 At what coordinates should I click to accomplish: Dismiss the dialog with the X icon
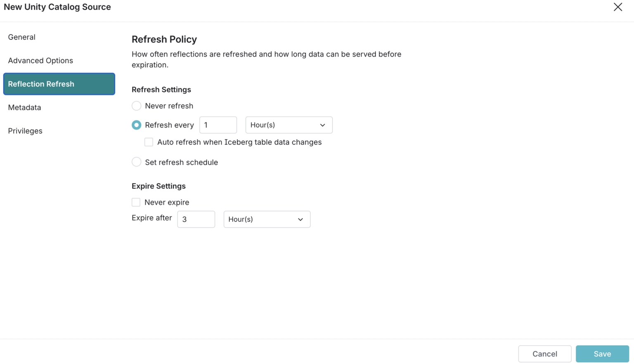pyautogui.click(x=617, y=7)
